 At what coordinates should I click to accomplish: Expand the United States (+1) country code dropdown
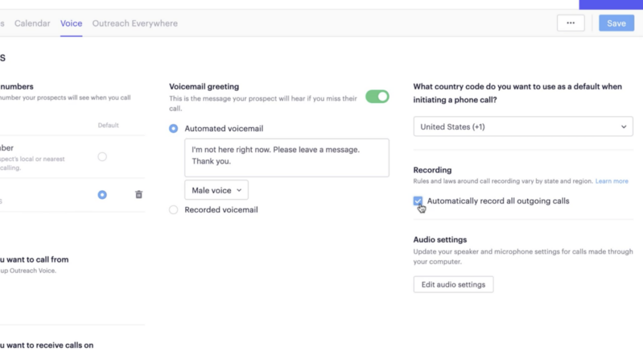pyautogui.click(x=523, y=127)
